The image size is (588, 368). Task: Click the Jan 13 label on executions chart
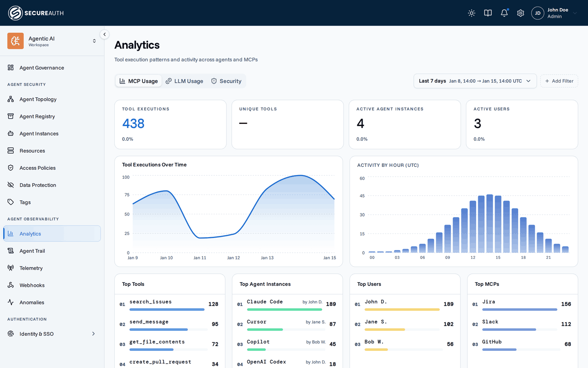point(267,258)
